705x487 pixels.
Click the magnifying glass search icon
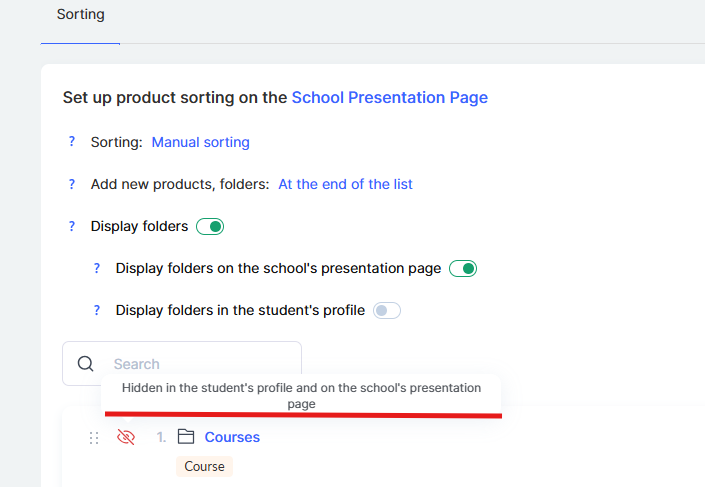(x=86, y=364)
